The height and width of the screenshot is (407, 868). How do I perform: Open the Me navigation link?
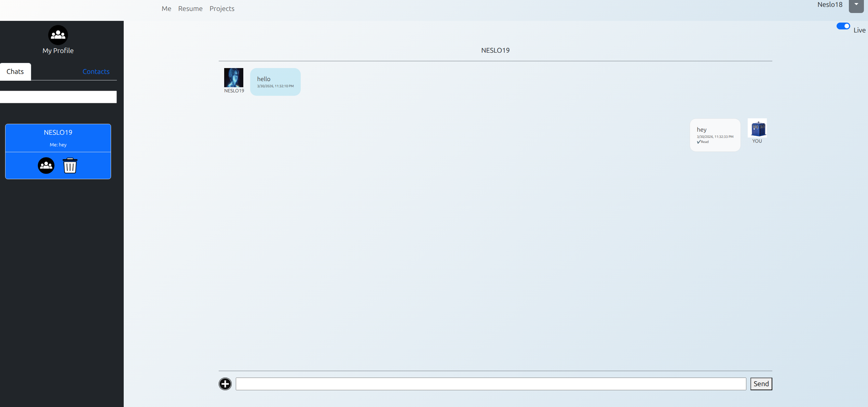click(x=166, y=9)
